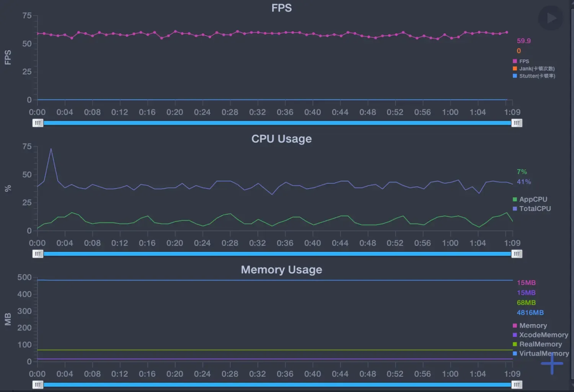
Task: Click the blue FPS range slider bar
Action: (x=277, y=123)
